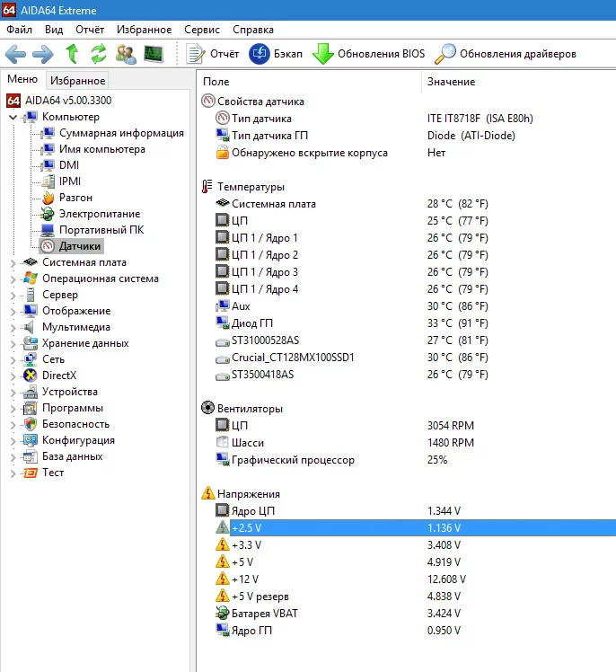The image size is (616, 672).
Task: Expand the Отображение tree node
Action: click(13, 311)
